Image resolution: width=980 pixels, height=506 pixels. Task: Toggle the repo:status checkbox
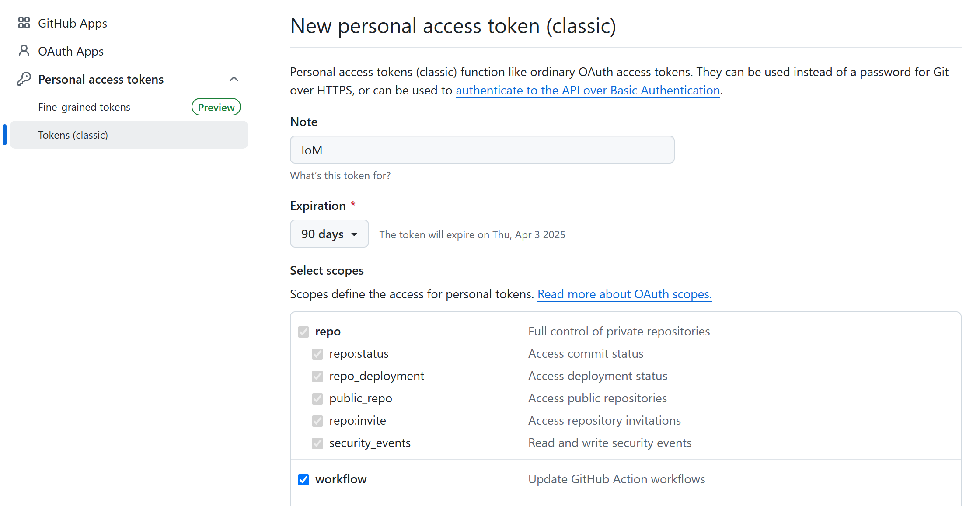pyautogui.click(x=317, y=354)
